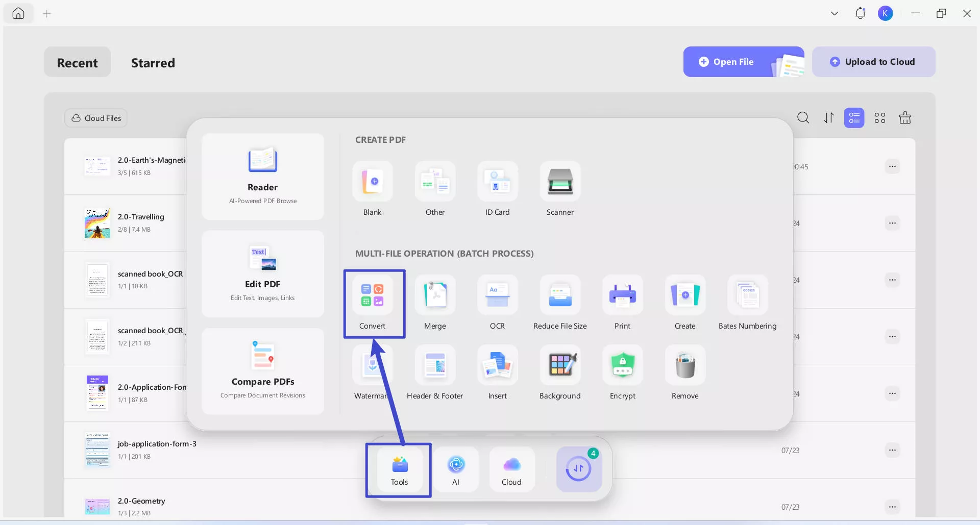Switch to the Starred tab
The height and width of the screenshot is (525, 980).
point(153,63)
